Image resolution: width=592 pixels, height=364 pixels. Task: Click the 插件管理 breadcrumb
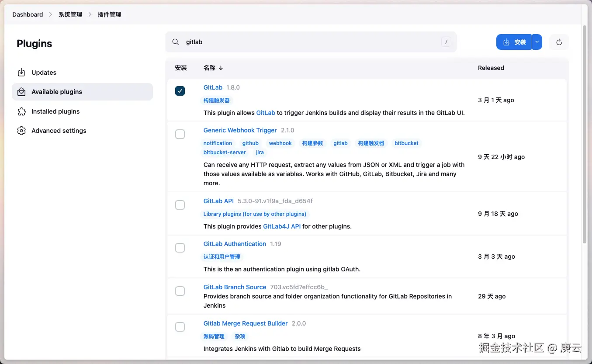coord(109,14)
